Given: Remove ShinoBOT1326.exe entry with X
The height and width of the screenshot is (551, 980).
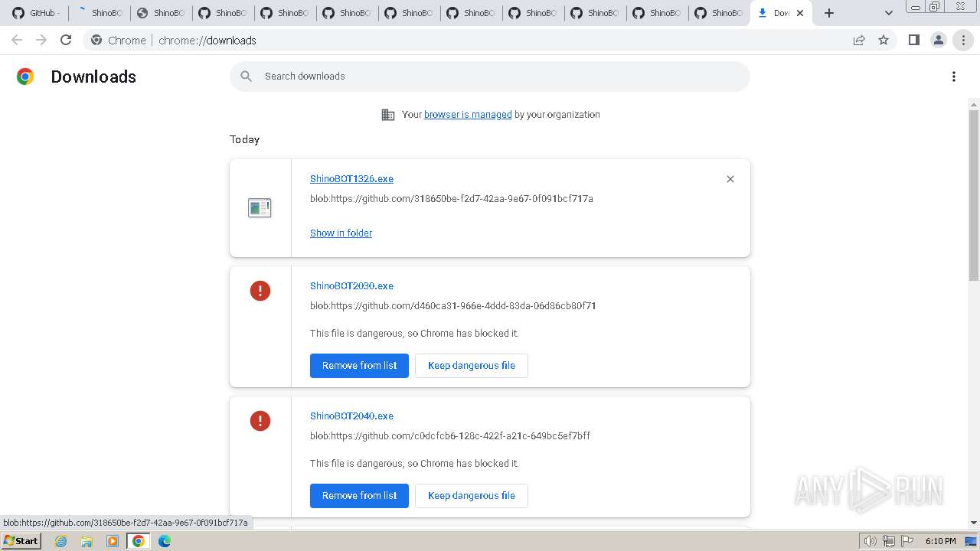Looking at the screenshot, I should point(730,179).
